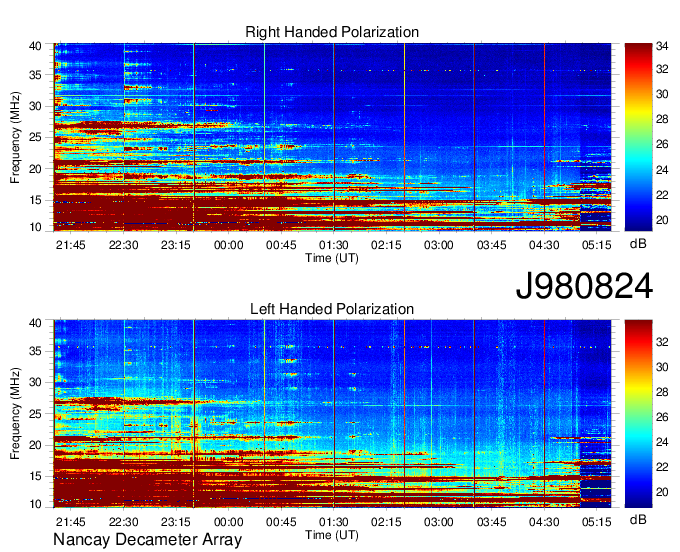680x552 pixels.
Task: Click the 02:15 time tick of Right Handed plot
Action: coord(386,245)
